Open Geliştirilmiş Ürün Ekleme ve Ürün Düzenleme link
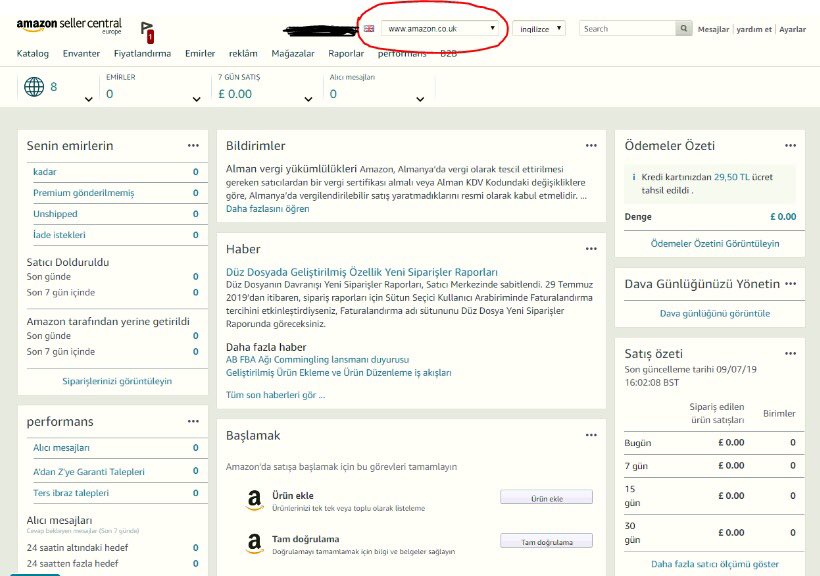820x576 pixels. [x=338, y=373]
